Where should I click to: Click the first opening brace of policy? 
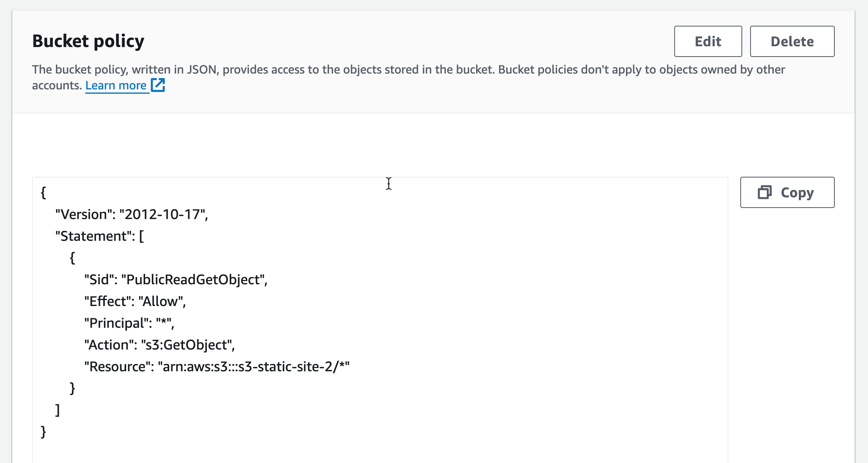pyautogui.click(x=43, y=193)
